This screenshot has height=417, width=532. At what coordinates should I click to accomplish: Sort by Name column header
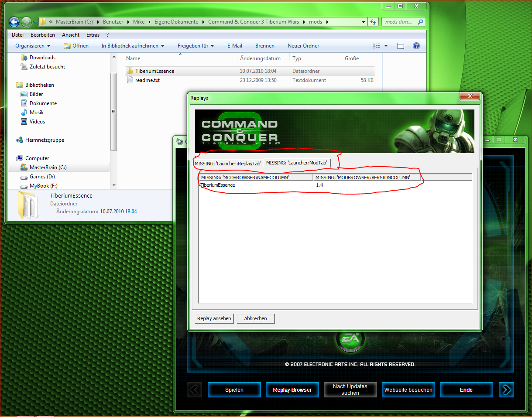point(181,58)
